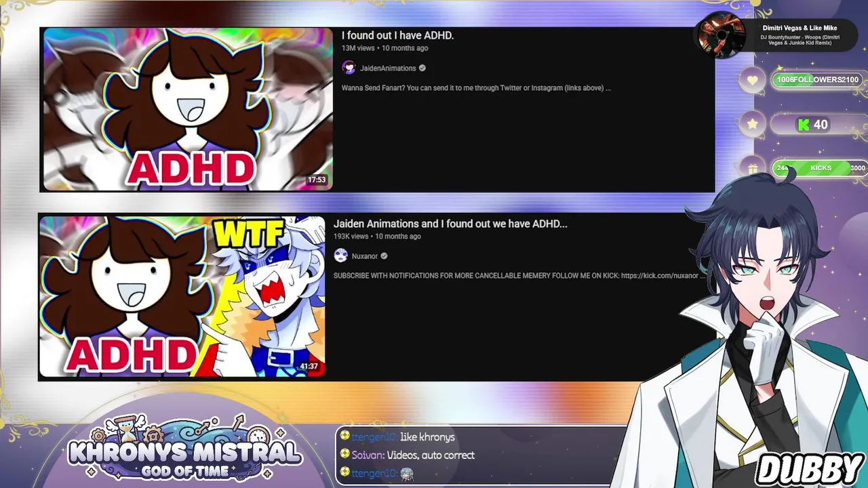Click the 'SUBSCRIBE WITH NOTIFICATIONS' description snippet

click(x=519, y=276)
